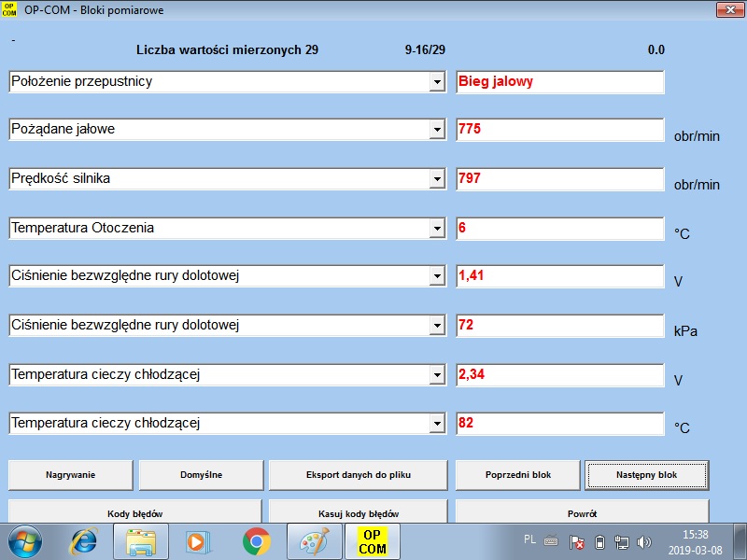This screenshot has width=747, height=560.
Task: Click the 797 engine speed value field
Action: coord(559,178)
